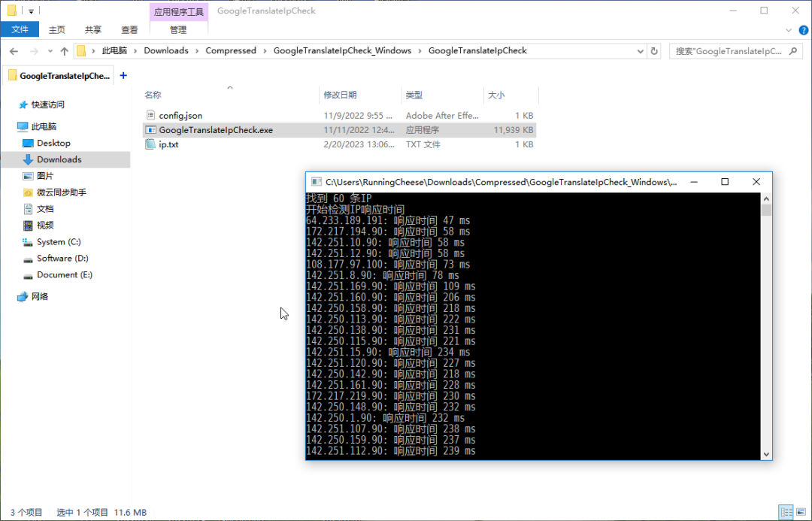Click the ip.txt file name

click(x=168, y=144)
